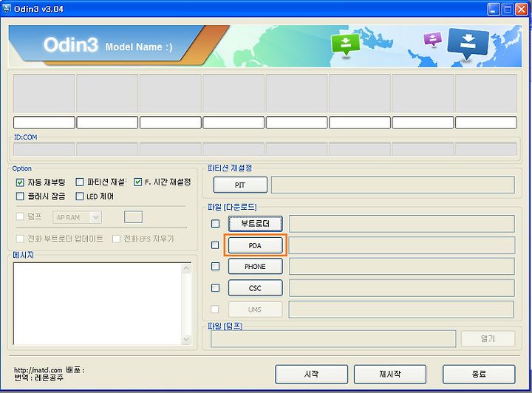The image size is (532, 393).
Task: Click the 재시작 restart button
Action: point(390,374)
